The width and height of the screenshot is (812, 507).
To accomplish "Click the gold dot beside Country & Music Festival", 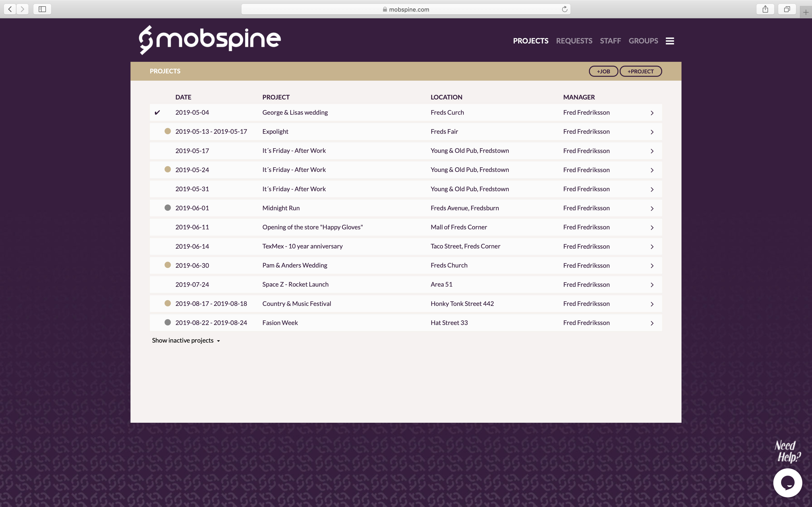I will click(x=167, y=303).
